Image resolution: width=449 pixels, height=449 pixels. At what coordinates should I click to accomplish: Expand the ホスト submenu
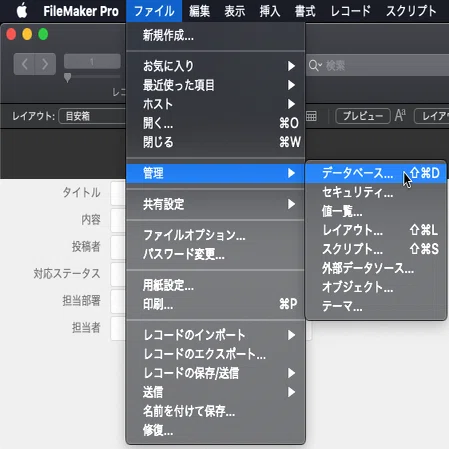[x=216, y=104]
